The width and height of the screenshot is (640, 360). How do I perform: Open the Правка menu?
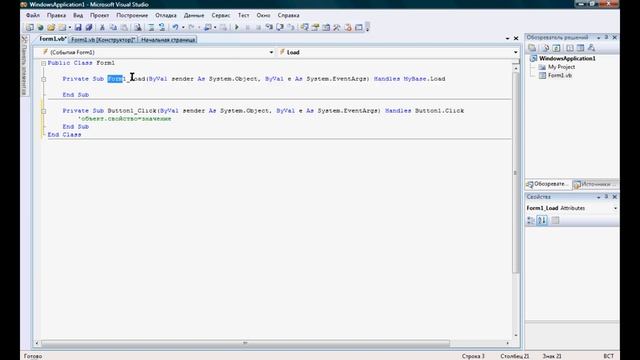(56, 15)
